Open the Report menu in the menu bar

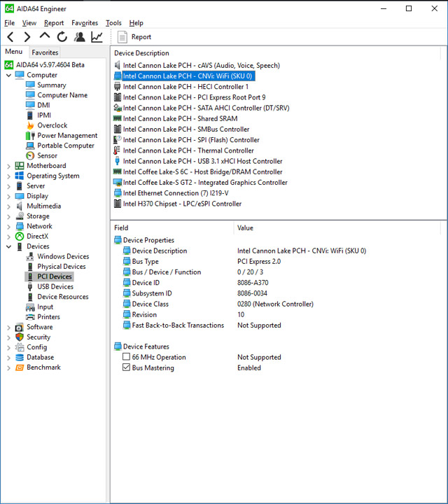pyautogui.click(x=54, y=23)
